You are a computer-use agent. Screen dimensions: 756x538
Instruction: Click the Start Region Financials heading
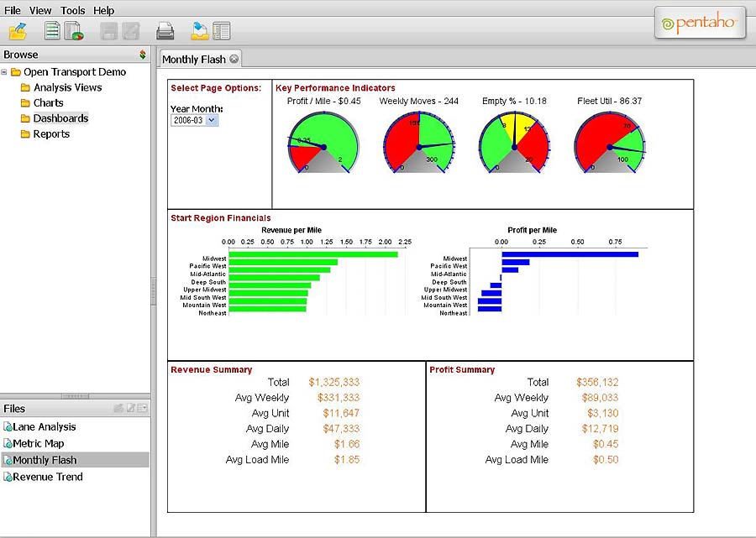coord(221,218)
